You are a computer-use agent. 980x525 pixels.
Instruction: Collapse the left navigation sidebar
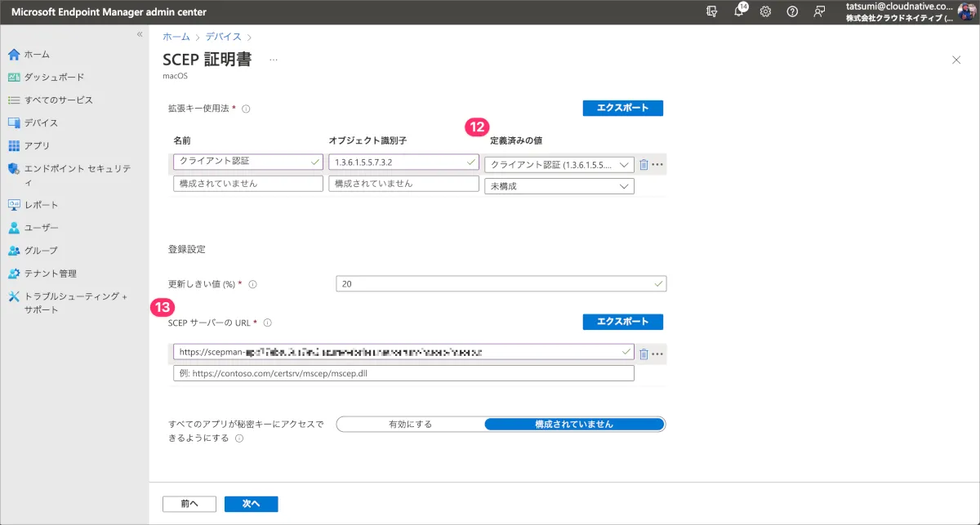(x=140, y=34)
